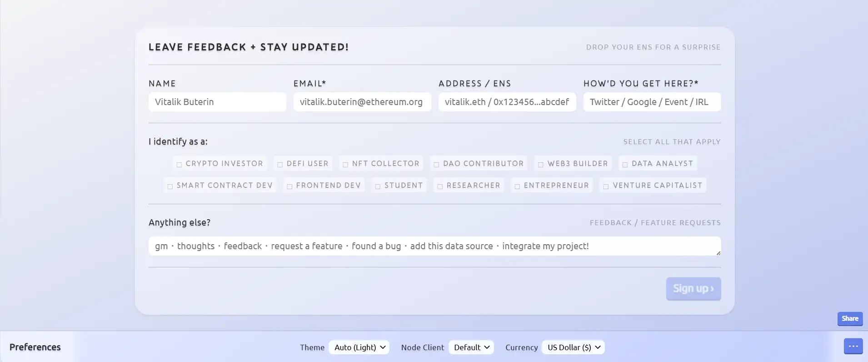Image resolution: width=868 pixels, height=362 pixels.
Task: Focus the Name input field
Action: (x=217, y=102)
